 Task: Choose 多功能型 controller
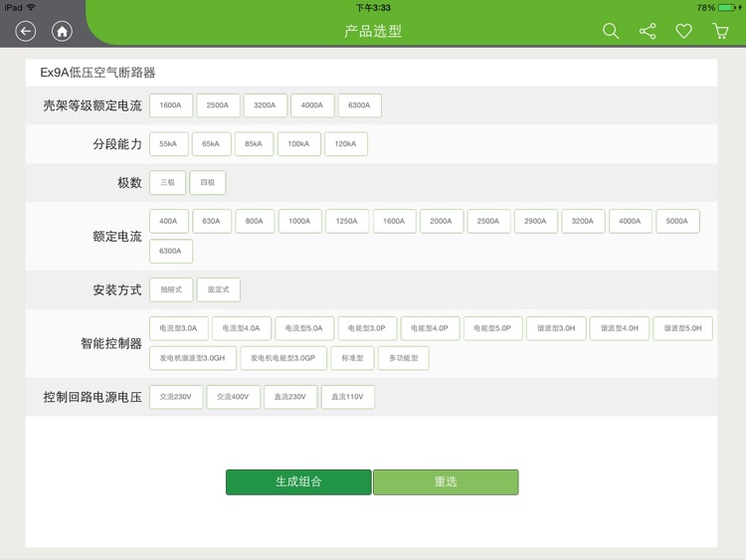point(404,358)
